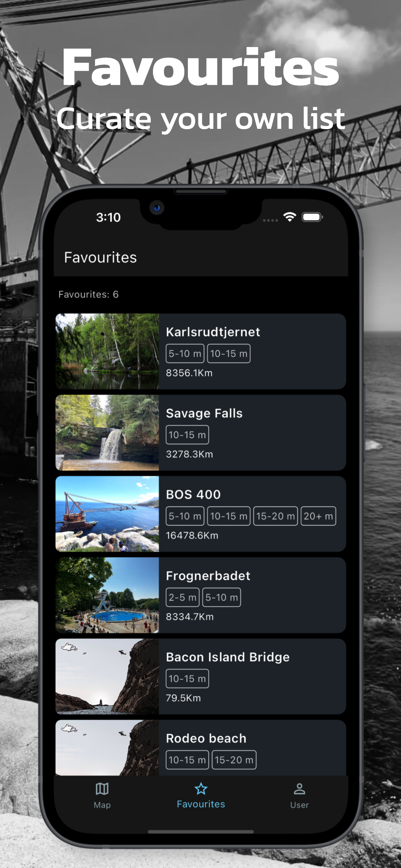Select the Favourites star icon
The image size is (401, 868).
(201, 789)
